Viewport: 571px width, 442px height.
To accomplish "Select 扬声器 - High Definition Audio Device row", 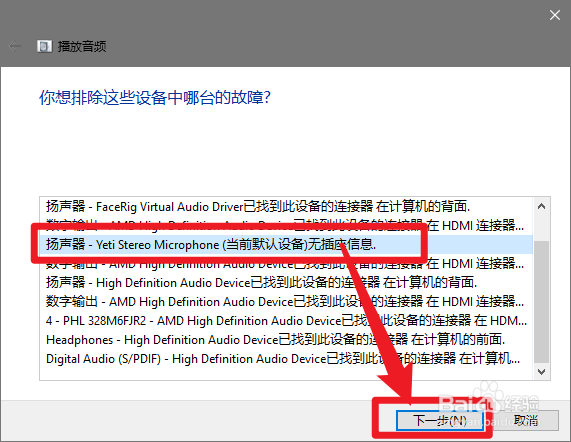I will pyautogui.click(x=286, y=283).
